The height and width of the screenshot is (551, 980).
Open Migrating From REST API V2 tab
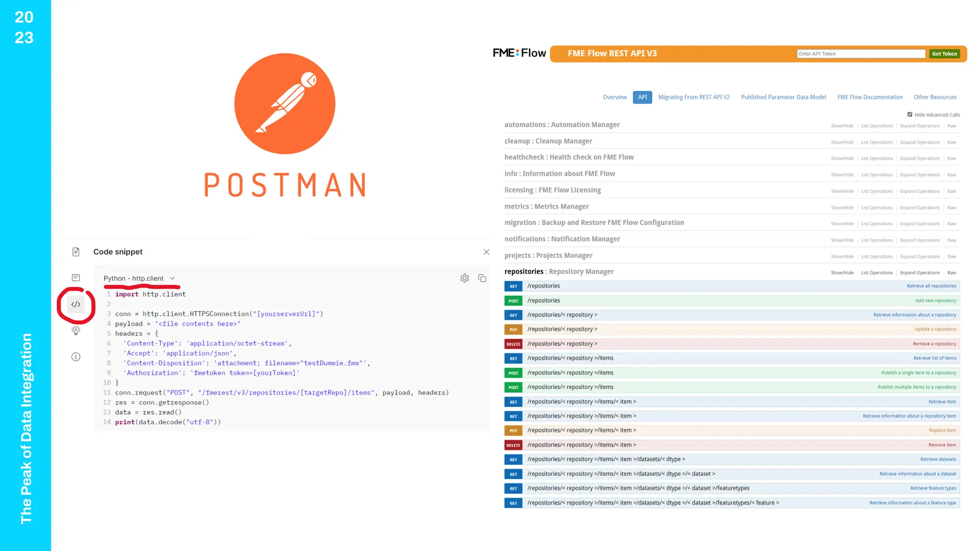(693, 97)
